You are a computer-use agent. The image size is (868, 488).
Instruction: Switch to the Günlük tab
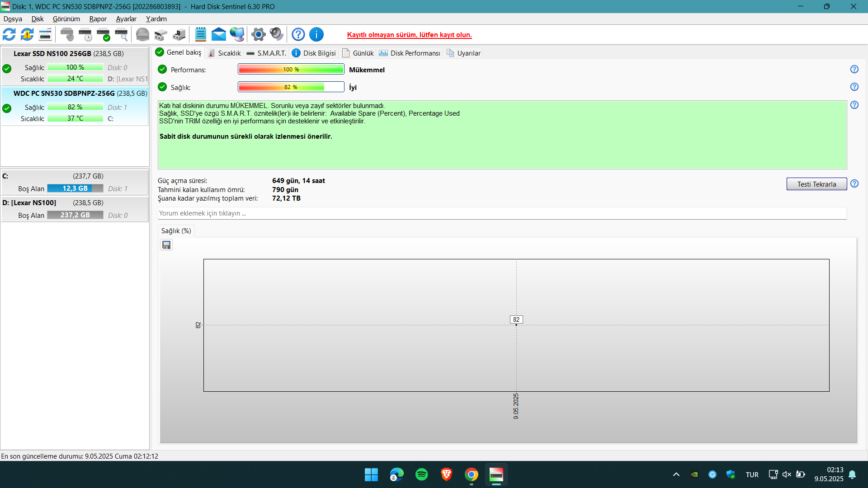point(358,53)
